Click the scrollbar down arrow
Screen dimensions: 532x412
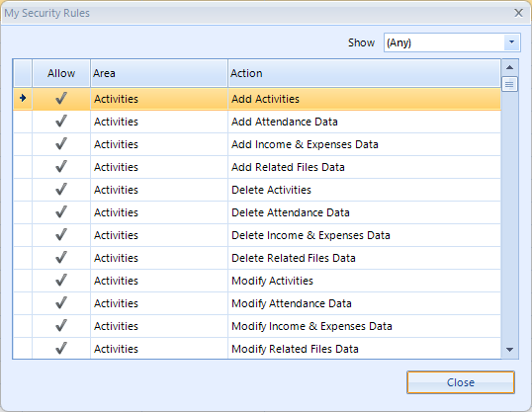[509, 350]
